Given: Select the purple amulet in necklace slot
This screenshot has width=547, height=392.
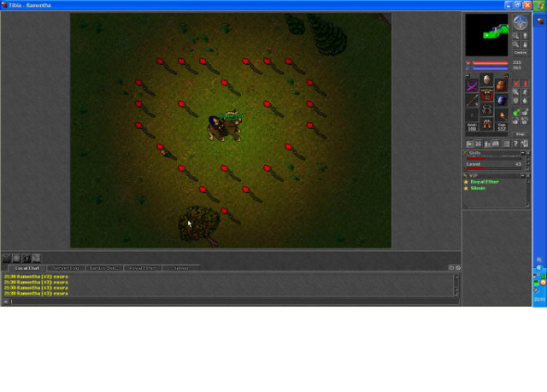Looking at the screenshot, I should tap(472, 85).
